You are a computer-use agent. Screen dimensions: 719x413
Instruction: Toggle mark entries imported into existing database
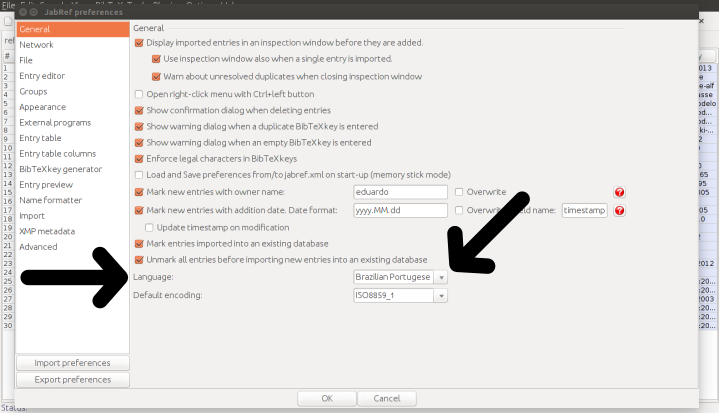[139, 244]
